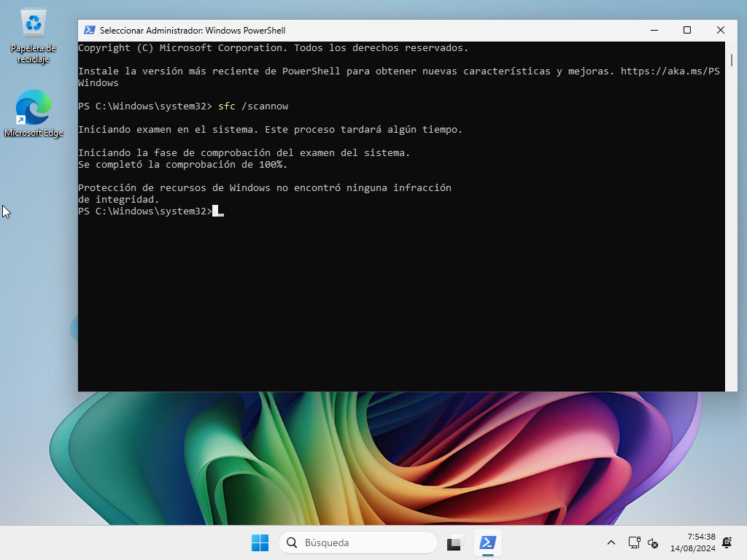The image size is (747, 560).
Task: Click the 'de integridad.' text line
Action: pos(119,200)
